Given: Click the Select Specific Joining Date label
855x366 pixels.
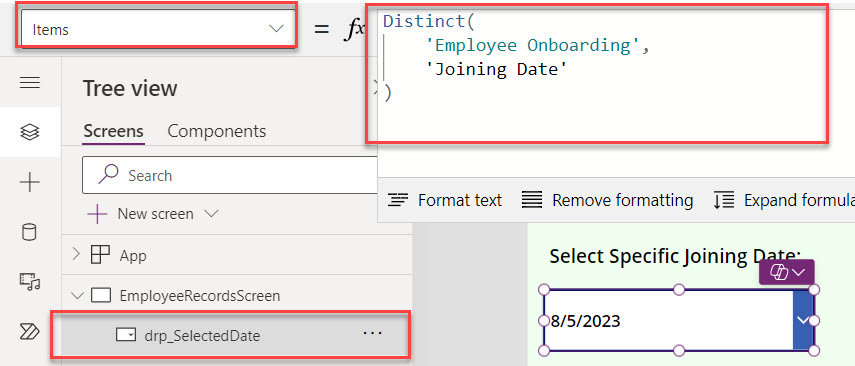Looking at the screenshot, I should pos(675,256).
